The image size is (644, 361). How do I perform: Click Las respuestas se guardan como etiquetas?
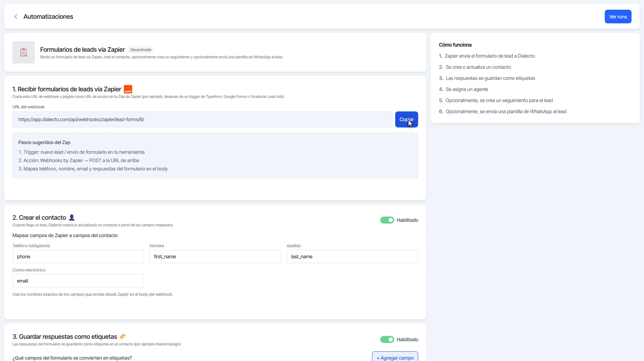(x=490, y=78)
